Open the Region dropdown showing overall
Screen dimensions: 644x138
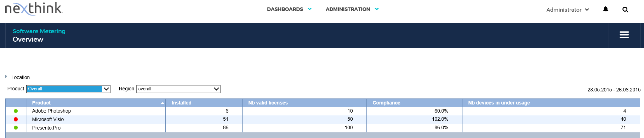(x=178, y=89)
